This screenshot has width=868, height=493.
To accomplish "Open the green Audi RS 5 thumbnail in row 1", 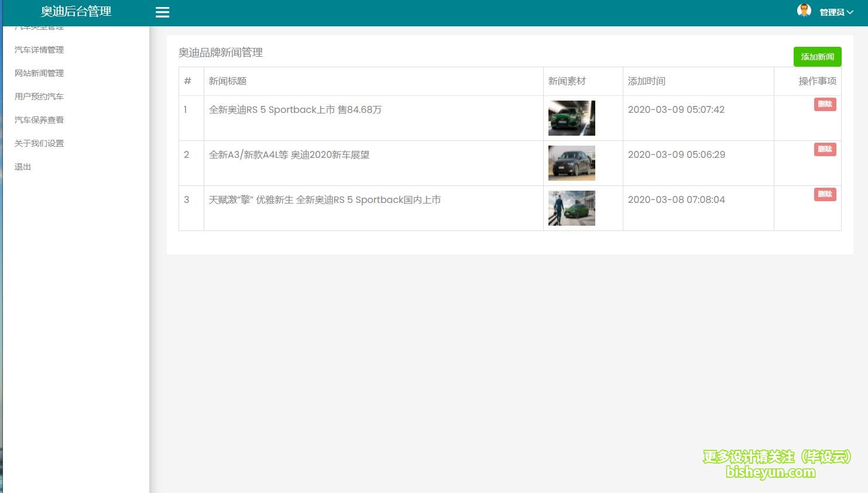I will [572, 118].
